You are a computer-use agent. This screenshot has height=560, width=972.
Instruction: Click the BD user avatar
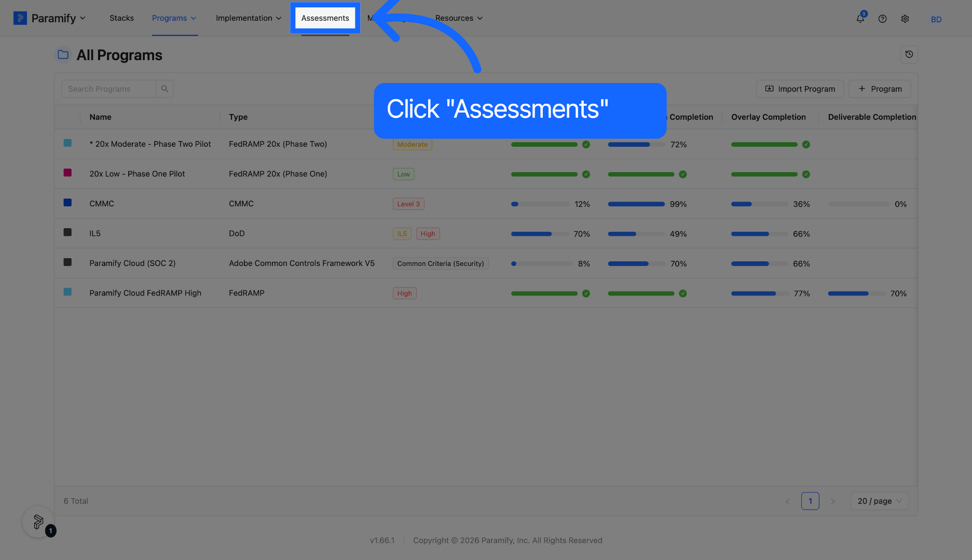click(x=936, y=19)
